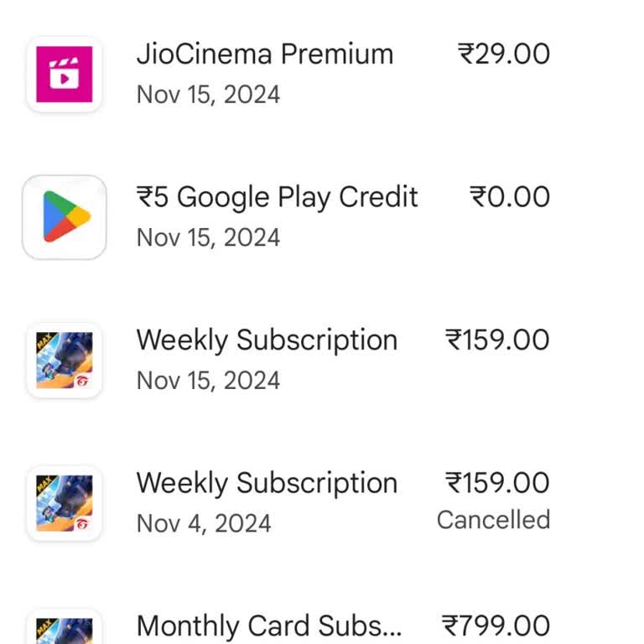This screenshot has height=644, width=644.
Task: Select the ₹799.00 price amount
Action: (x=496, y=626)
